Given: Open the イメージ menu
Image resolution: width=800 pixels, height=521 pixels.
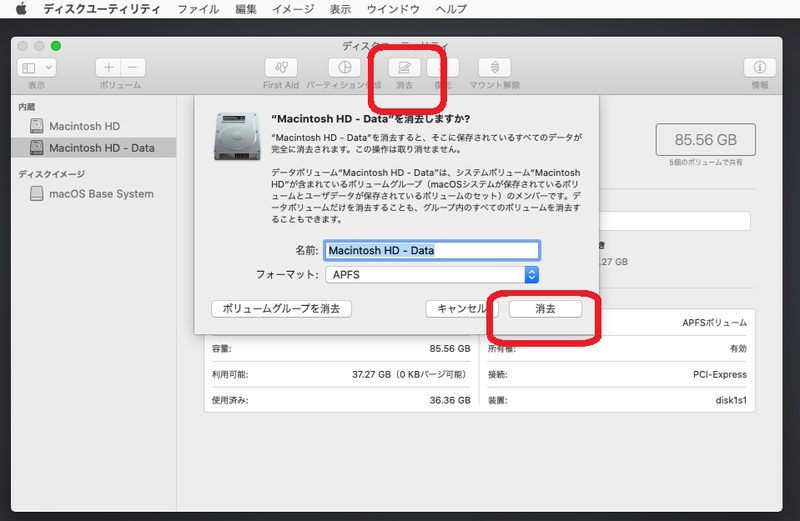Looking at the screenshot, I should (293, 9).
